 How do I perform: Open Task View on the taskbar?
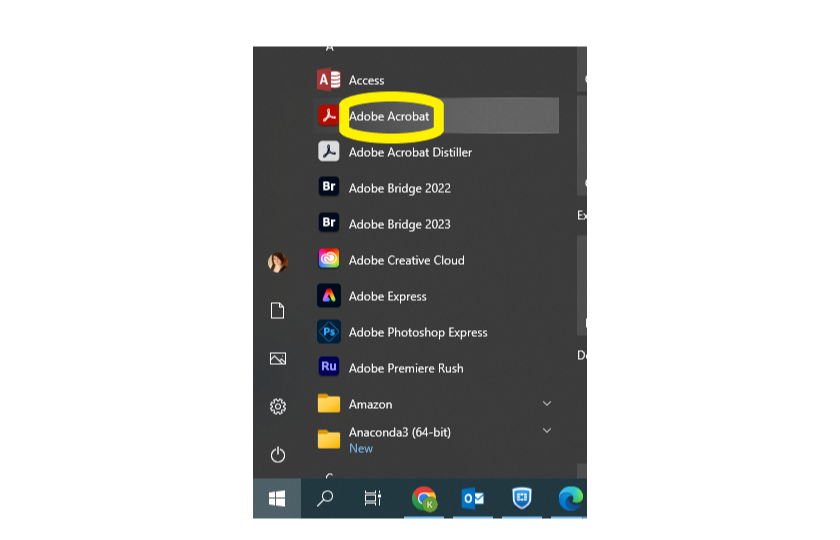pos(373,499)
